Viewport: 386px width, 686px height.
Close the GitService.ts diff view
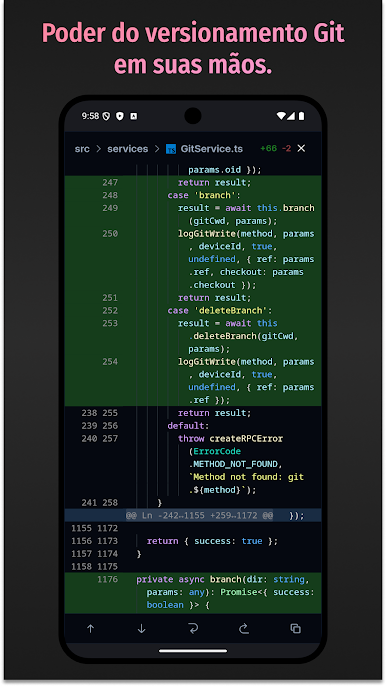(x=301, y=148)
